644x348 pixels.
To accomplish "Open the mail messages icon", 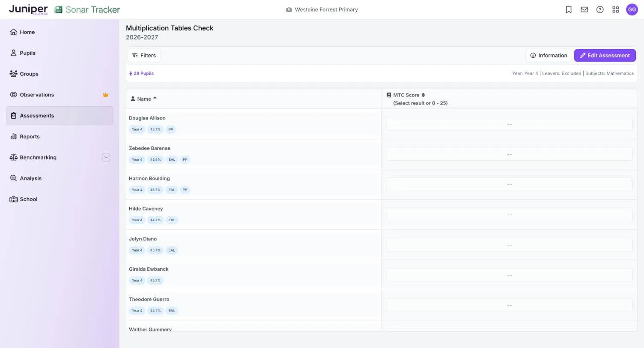I will pos(584,9).
